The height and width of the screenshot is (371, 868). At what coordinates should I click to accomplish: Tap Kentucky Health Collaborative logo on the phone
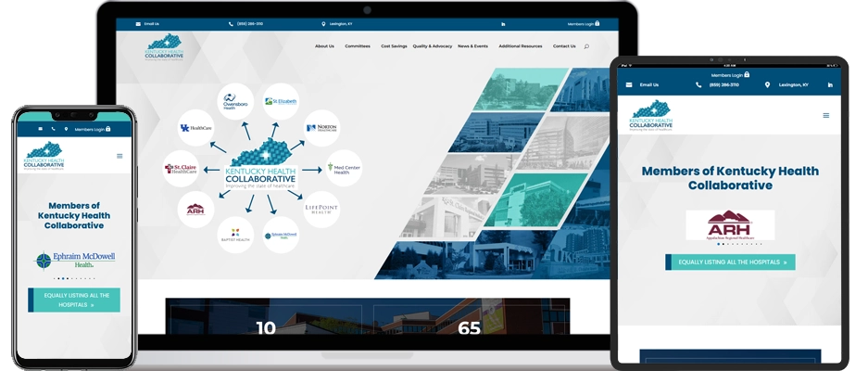44,156
